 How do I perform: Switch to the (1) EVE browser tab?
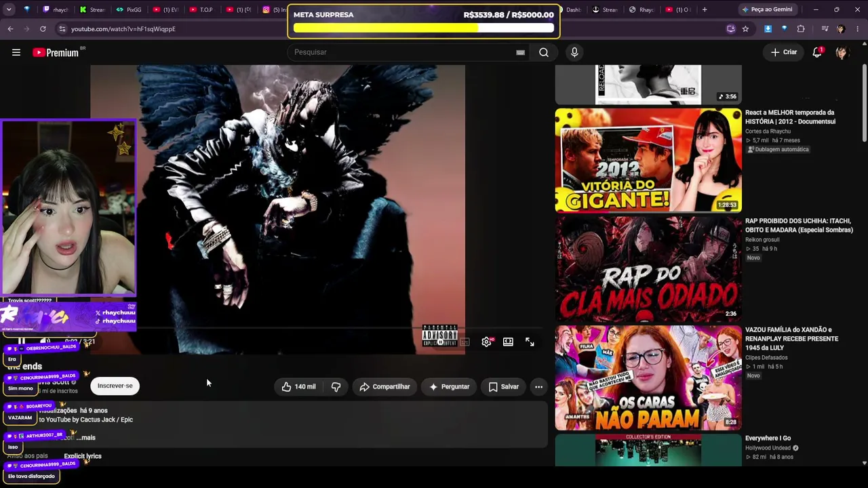pyautogui.click(x=165, y=9)
